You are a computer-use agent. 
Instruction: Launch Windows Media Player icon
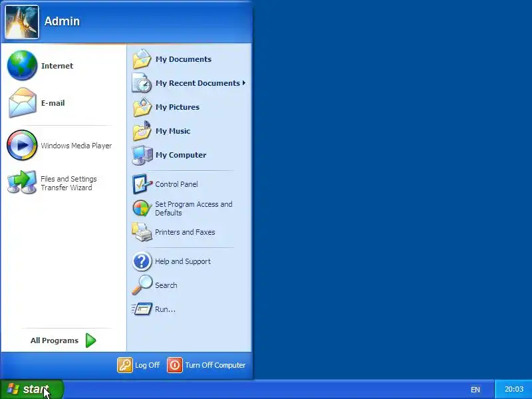pos(22,145)
